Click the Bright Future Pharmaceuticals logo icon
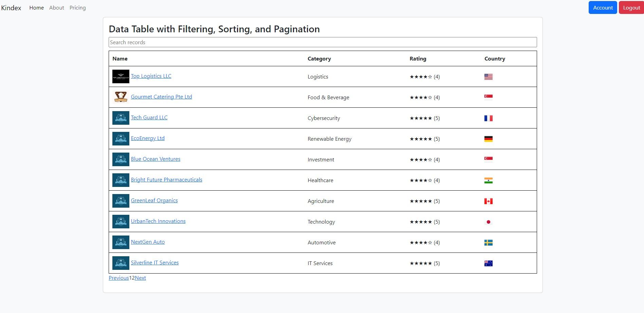 (121, 180)
